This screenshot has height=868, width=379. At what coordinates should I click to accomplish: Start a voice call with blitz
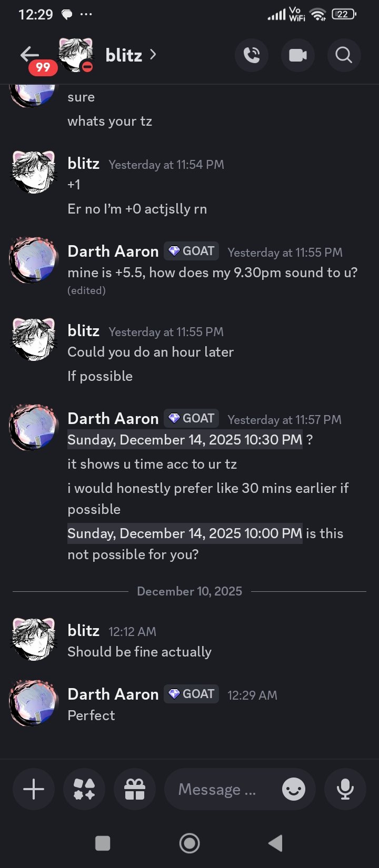(252, 55)
